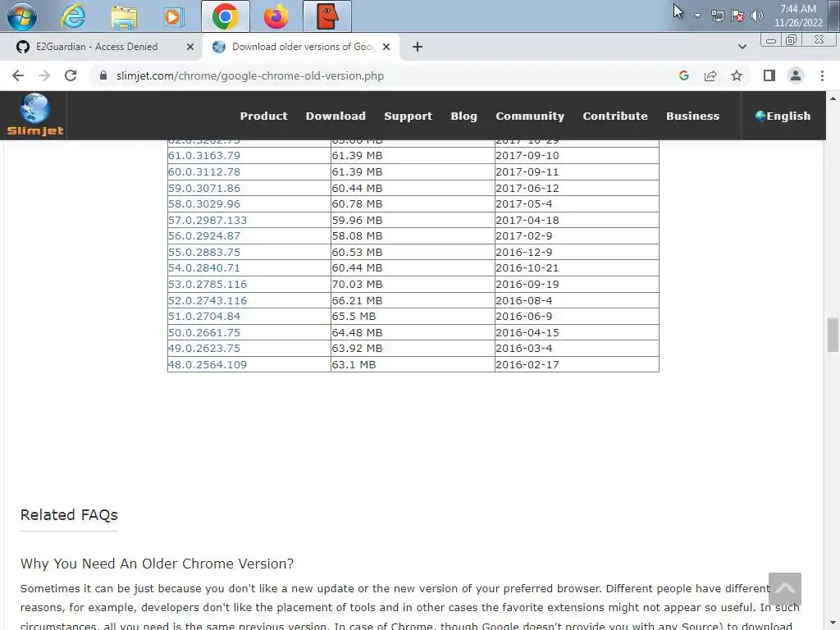The height and width of the screenshot is (630, 840).
Task: Close the Download older versions tab
Action: point(386,47)
